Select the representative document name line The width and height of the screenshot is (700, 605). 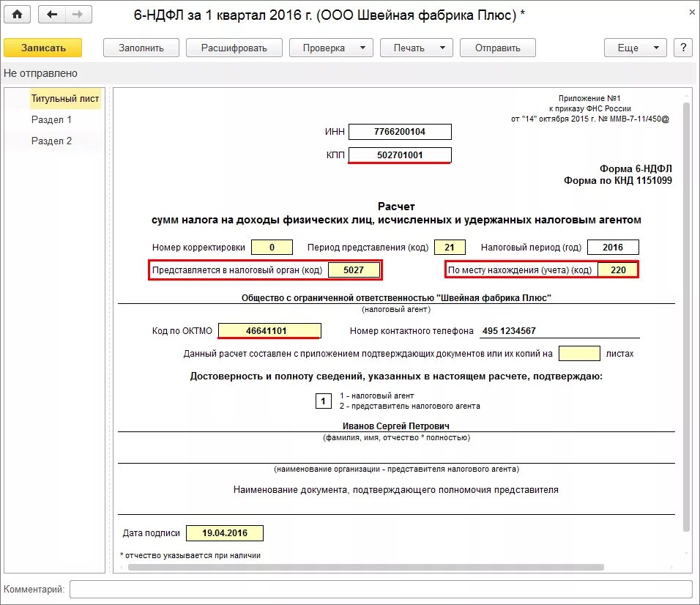pyautogui.click(x=396, y=505)
